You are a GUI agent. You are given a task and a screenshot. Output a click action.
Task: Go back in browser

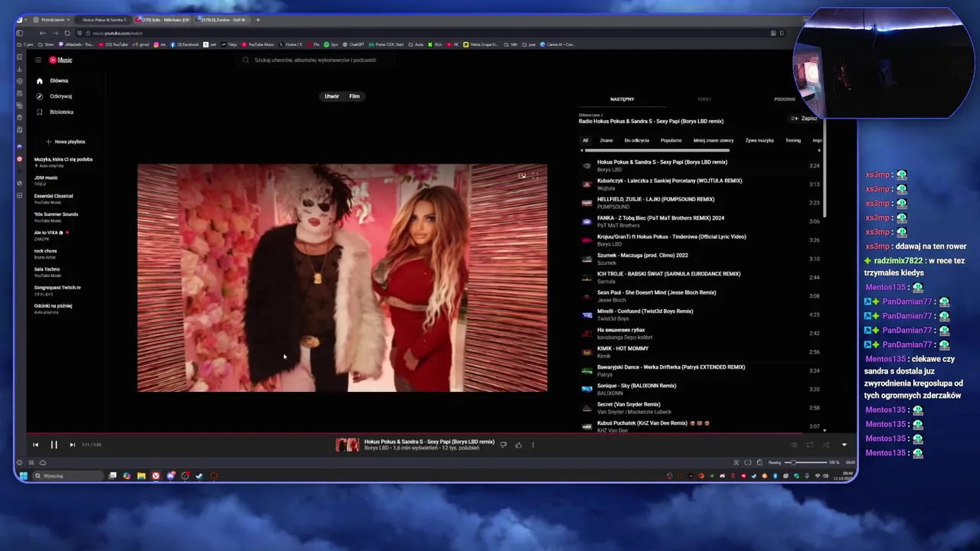coord(42,33)
